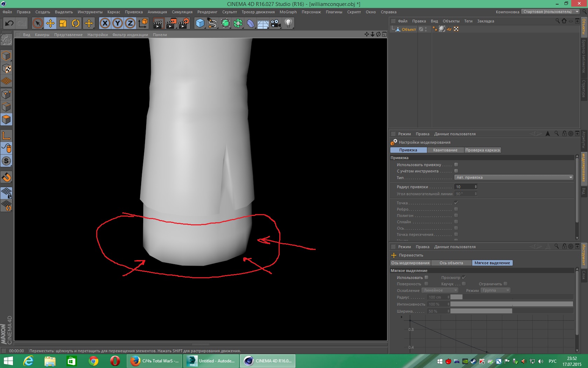Viewport: 588px width, 368px height.
Task: Activate the Move tool icon
Action: (x=50, y=23)
